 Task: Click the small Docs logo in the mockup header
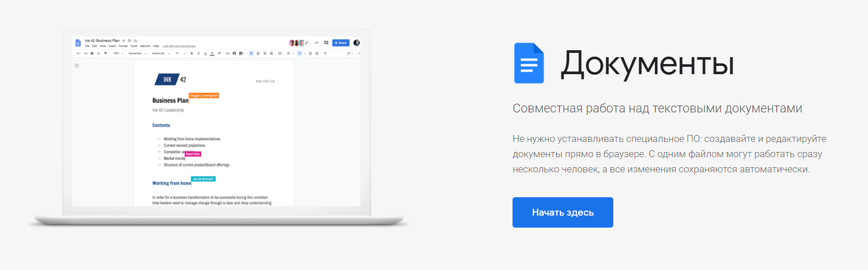78,43
